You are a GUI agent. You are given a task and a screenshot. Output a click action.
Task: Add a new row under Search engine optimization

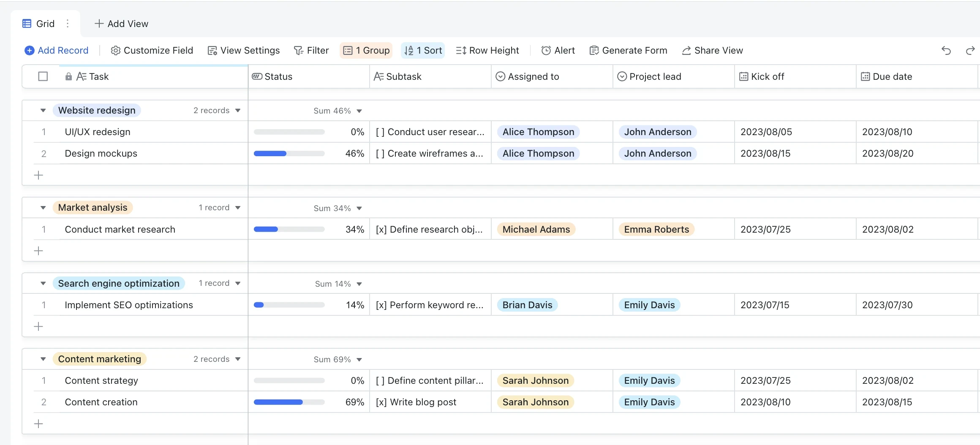pyautogui.click(x=38, y=326)
